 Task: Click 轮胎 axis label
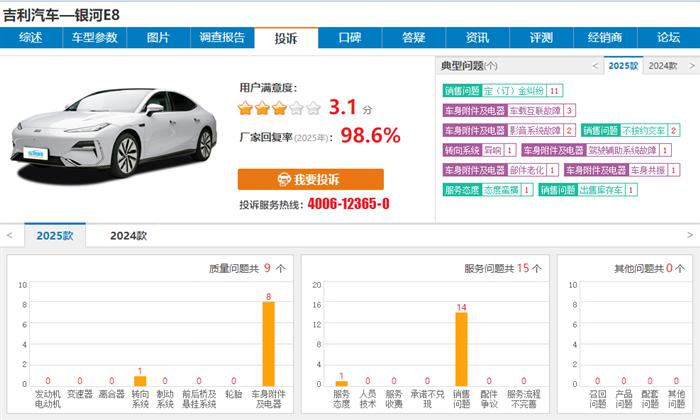[233, 394]
